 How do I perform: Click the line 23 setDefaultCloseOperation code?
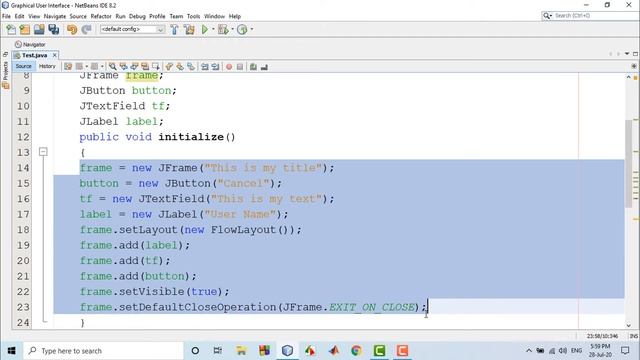[x=253, y=307]
